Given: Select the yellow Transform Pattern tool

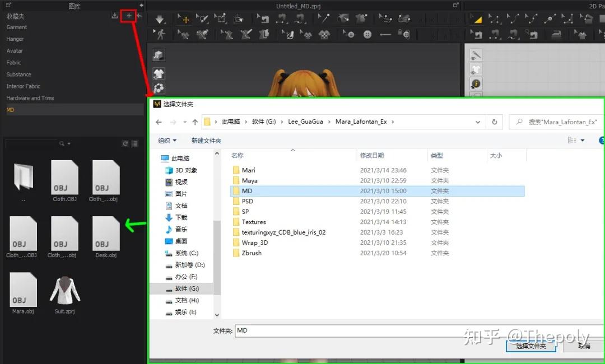Looking at the screenshot, I should (477, 18).
